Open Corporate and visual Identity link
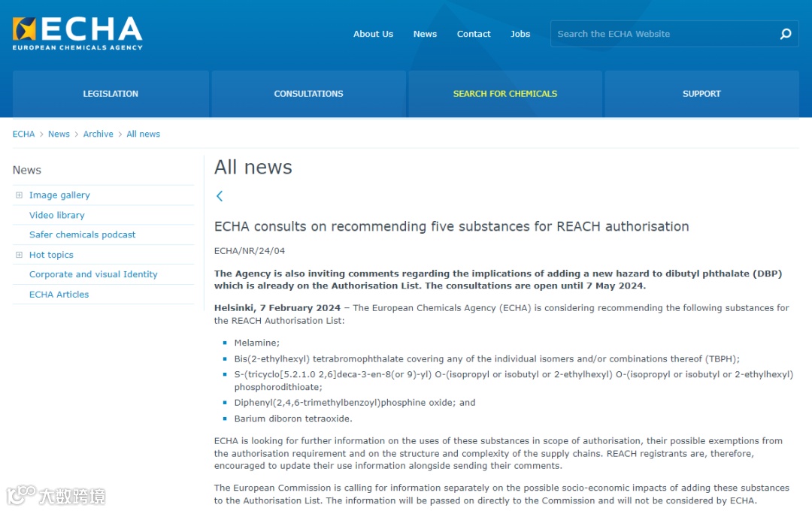812x511 pixels. pos(93,274)
